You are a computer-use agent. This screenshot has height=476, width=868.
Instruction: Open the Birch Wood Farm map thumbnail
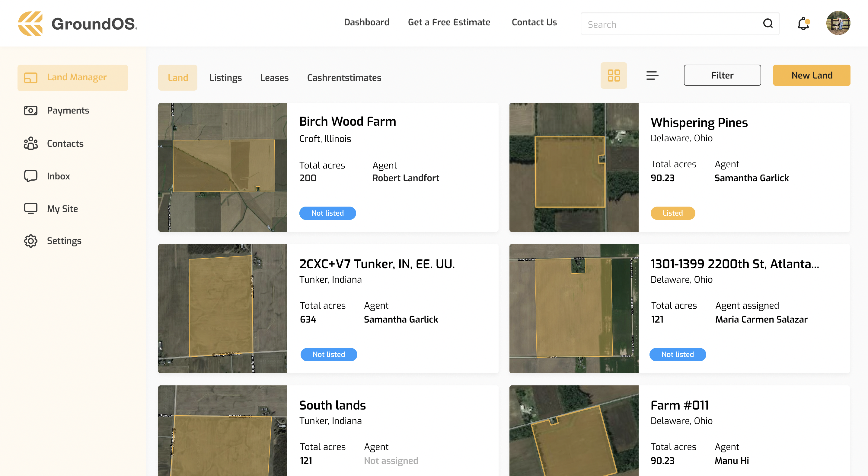point(222,167)
